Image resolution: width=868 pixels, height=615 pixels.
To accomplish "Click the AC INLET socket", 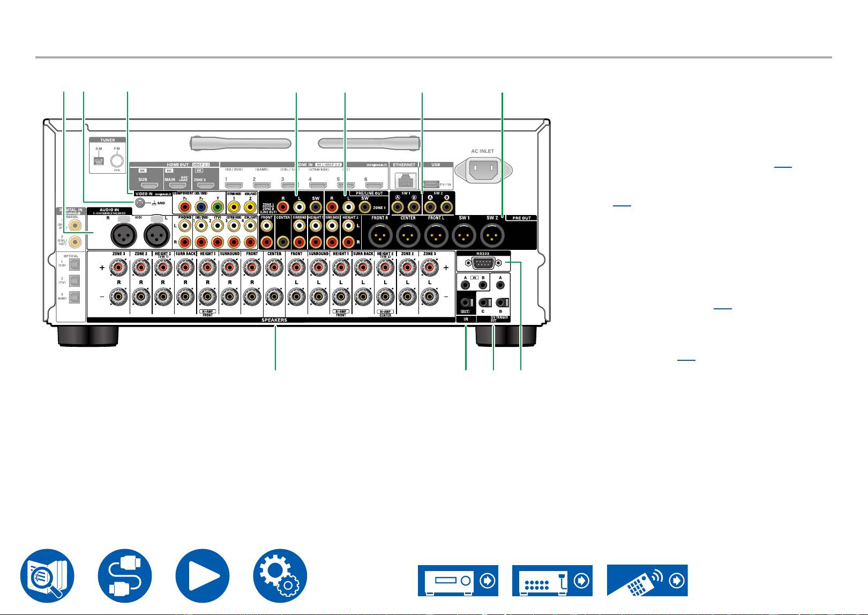I will point(483,171).
